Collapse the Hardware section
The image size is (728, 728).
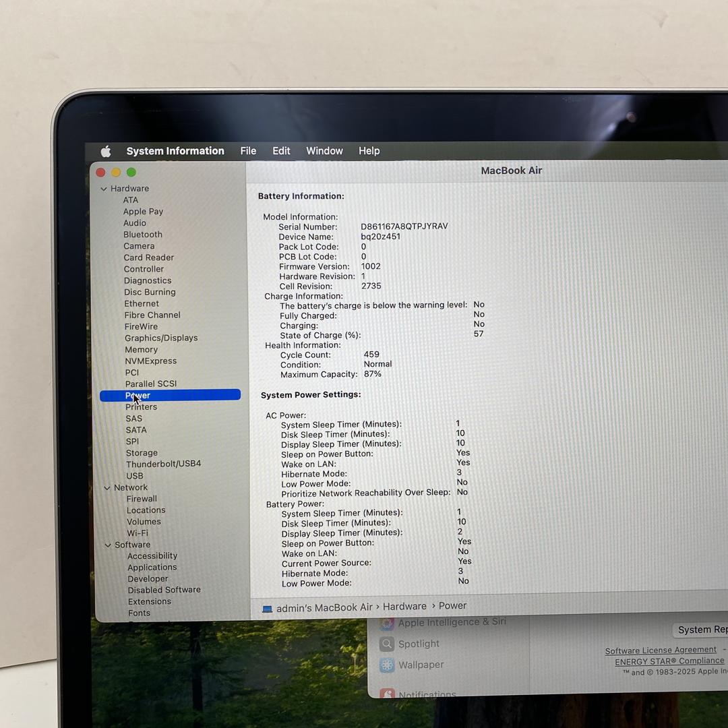(104, 189)
